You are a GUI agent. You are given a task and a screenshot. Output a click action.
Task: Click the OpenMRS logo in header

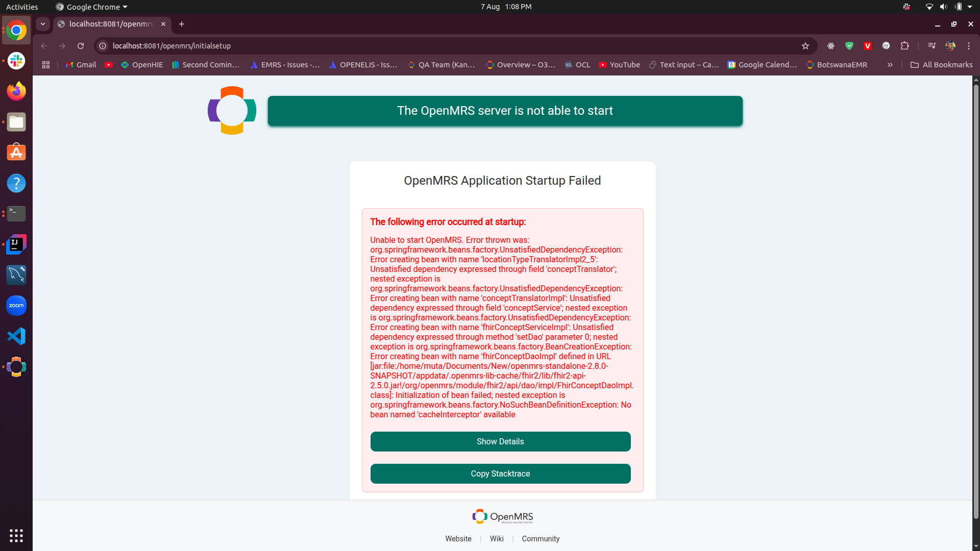coord(232,110)
